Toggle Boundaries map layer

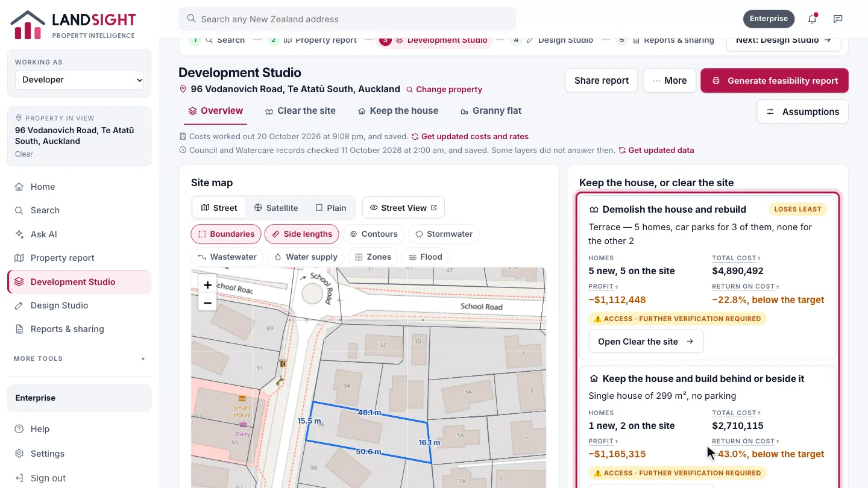coord(226,234)
